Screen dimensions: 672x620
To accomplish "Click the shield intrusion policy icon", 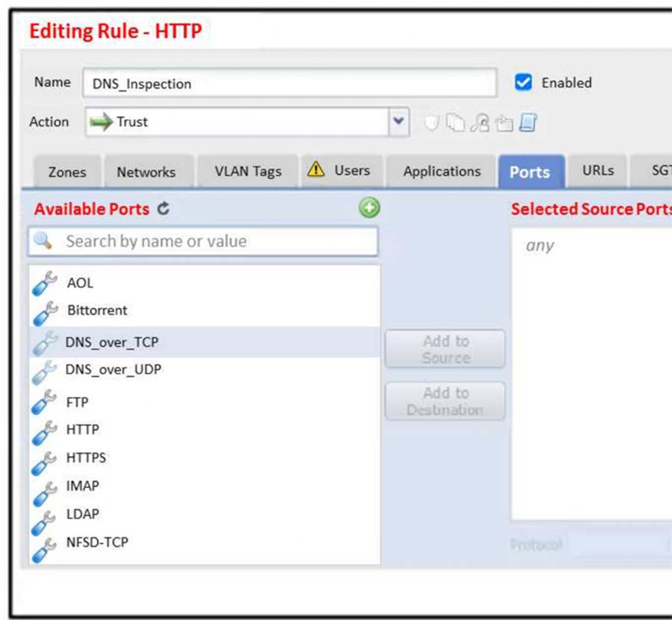I will click(x=432, y=123).
